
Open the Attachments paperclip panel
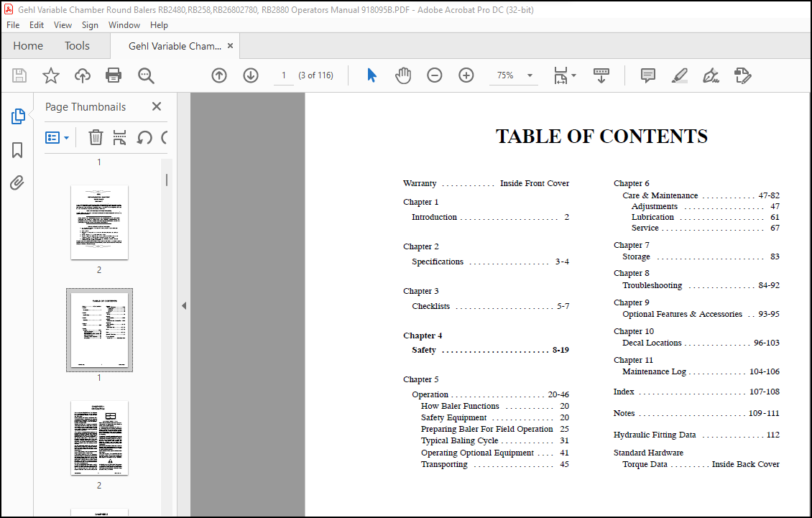[17, 183]
